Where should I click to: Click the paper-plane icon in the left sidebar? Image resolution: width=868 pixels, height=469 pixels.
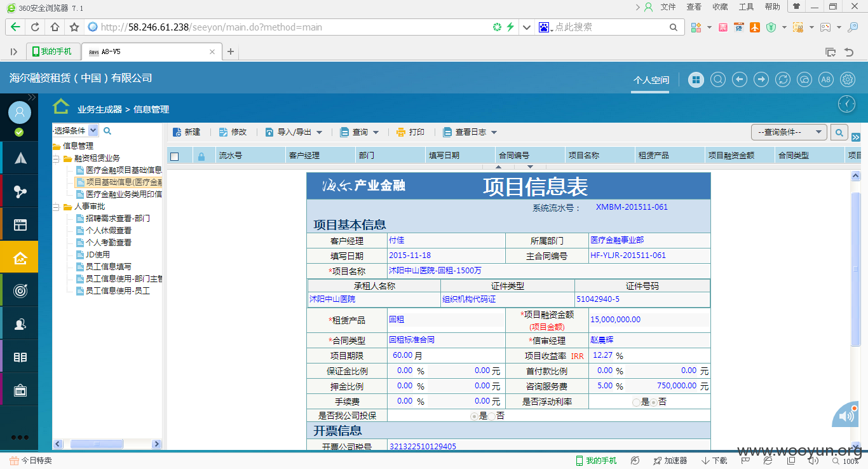(20, 158)
